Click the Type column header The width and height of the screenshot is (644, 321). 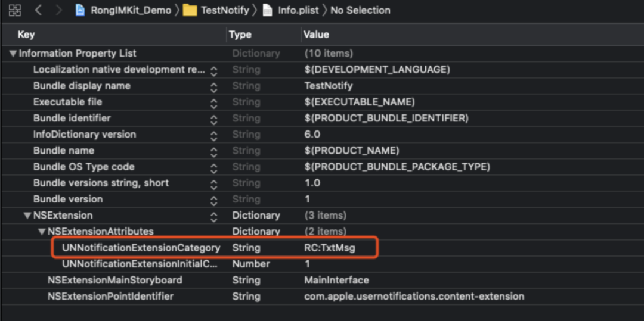[x=240, y=35]
